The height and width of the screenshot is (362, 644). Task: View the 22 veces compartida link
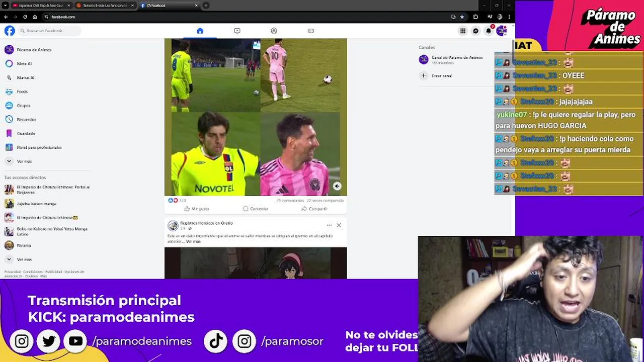coord(325,200)
